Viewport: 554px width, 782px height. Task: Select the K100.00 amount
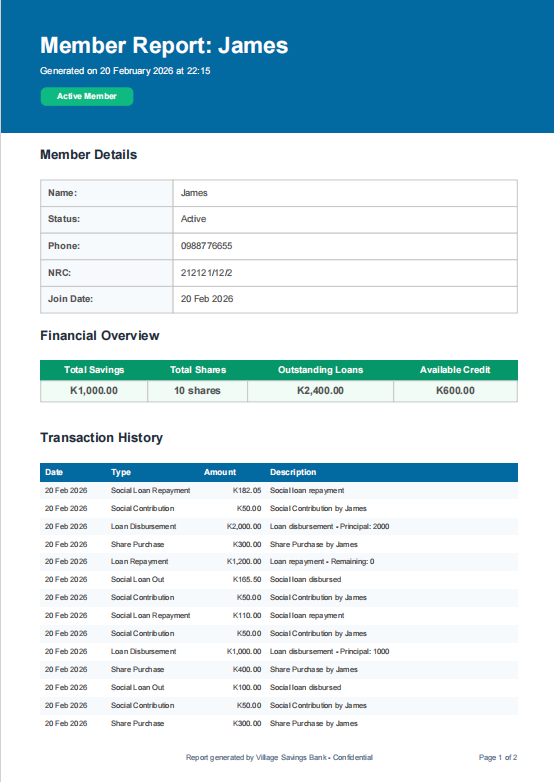pyautogui.click(x=247, y=687)
